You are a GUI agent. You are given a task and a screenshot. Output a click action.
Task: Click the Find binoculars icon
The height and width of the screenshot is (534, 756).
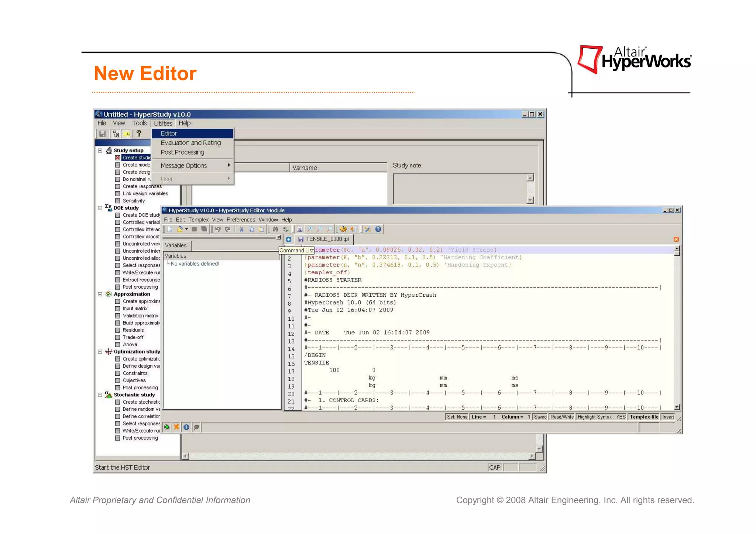(x=275, y=229)
